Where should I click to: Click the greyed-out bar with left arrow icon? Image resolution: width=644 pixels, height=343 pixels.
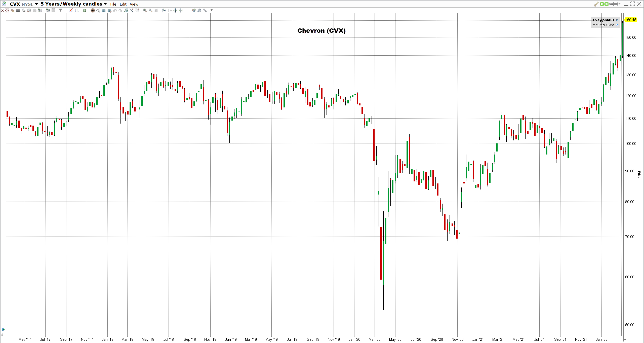point(170,10)
